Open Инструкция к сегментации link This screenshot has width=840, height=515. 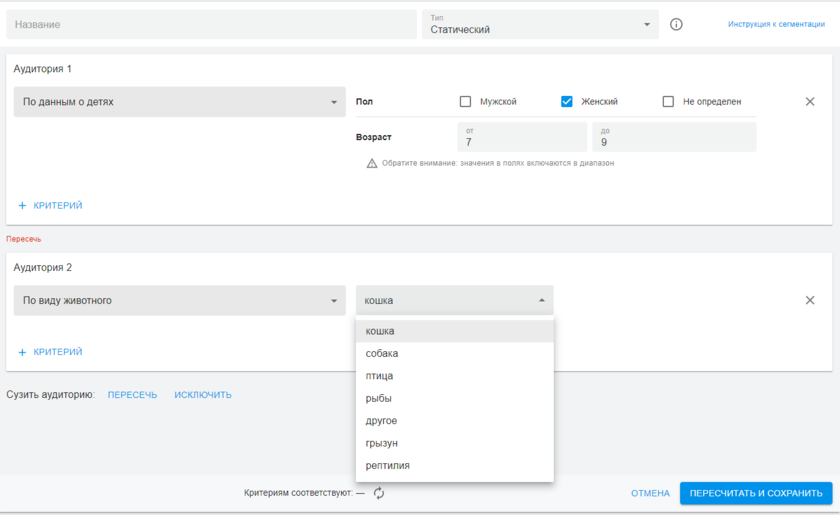(x=776, y=24)
